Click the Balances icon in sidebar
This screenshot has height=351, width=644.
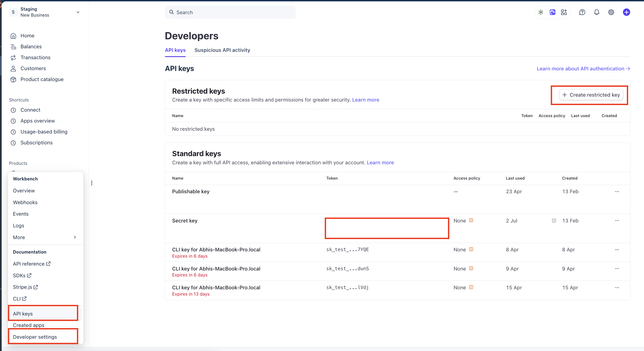tap(13, 47)
